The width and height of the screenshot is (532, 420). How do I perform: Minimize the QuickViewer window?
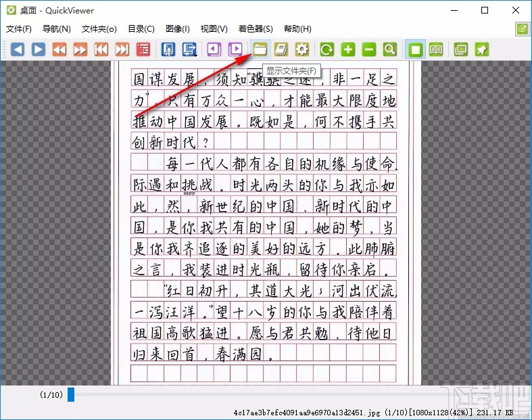pos(454,10)
